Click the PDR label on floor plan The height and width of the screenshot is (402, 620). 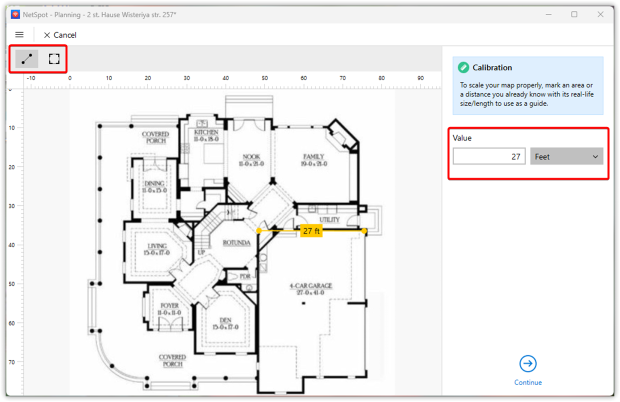click(245, 276)
